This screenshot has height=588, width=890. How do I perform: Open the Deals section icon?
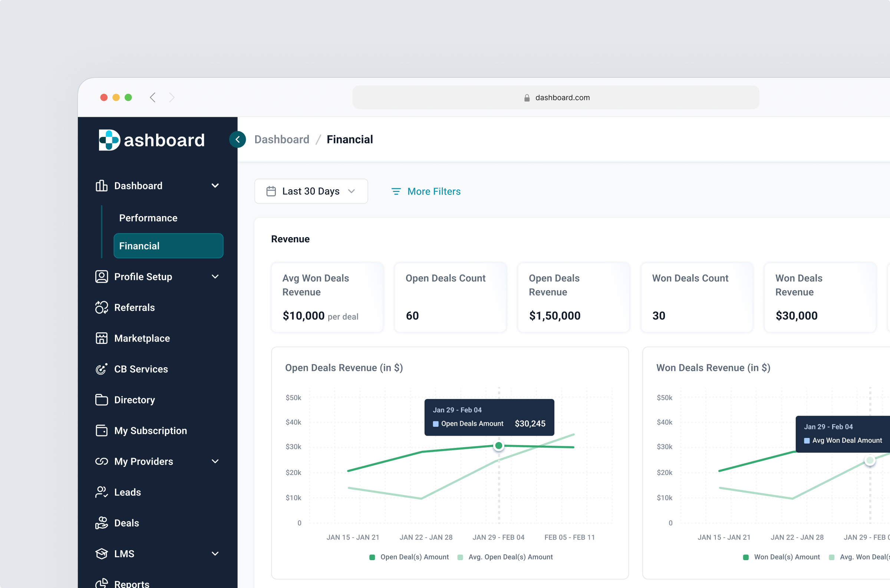tap(101, 523)
